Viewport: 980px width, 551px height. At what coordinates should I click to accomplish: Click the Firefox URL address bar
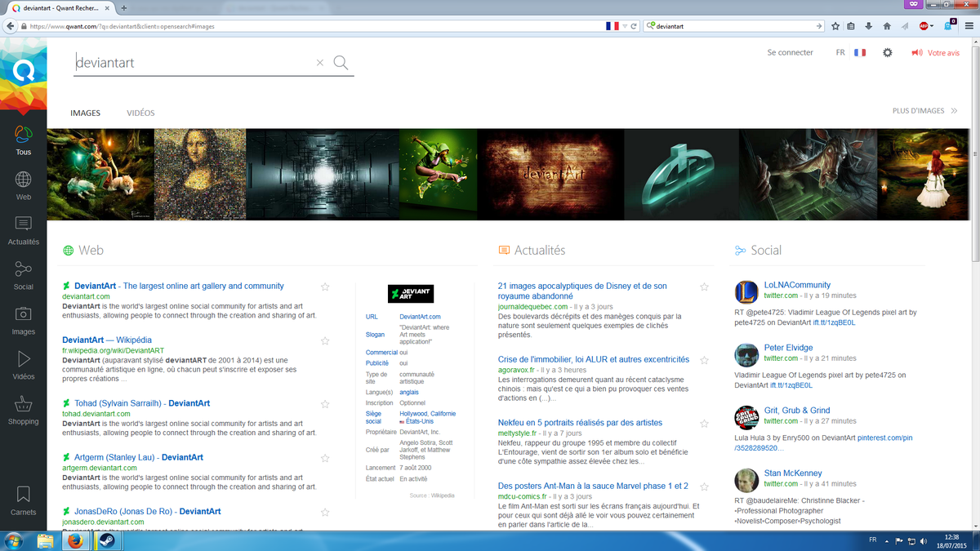(x=323, y=26)
